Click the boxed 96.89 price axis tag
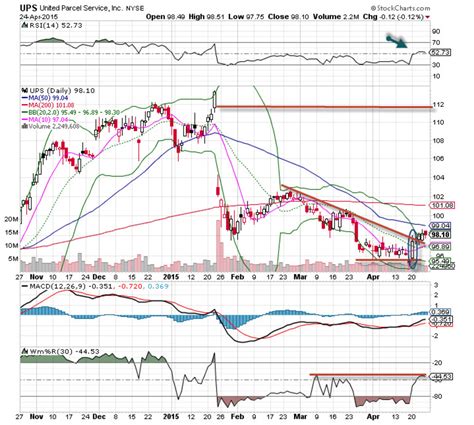This screenshot has width=474, height=425. (441, 247)
